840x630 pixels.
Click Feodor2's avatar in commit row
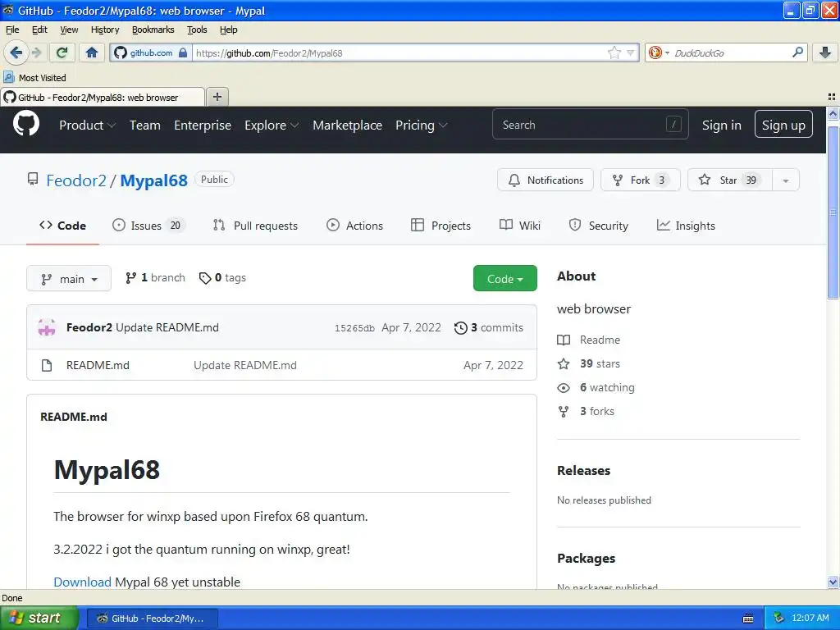coord(47,327)
